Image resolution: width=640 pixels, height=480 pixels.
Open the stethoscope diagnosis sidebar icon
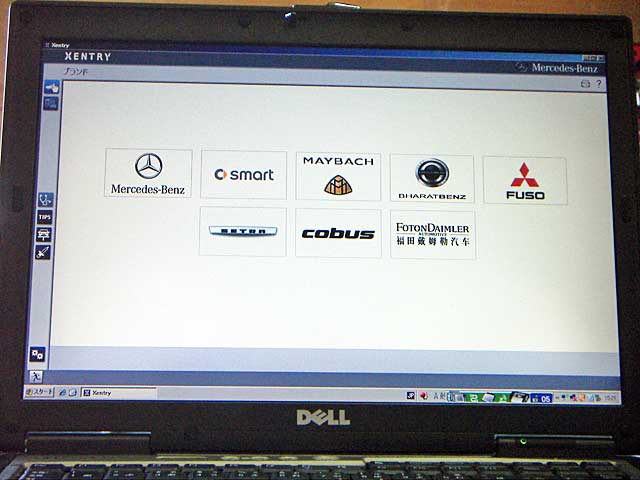click(45, 200)
